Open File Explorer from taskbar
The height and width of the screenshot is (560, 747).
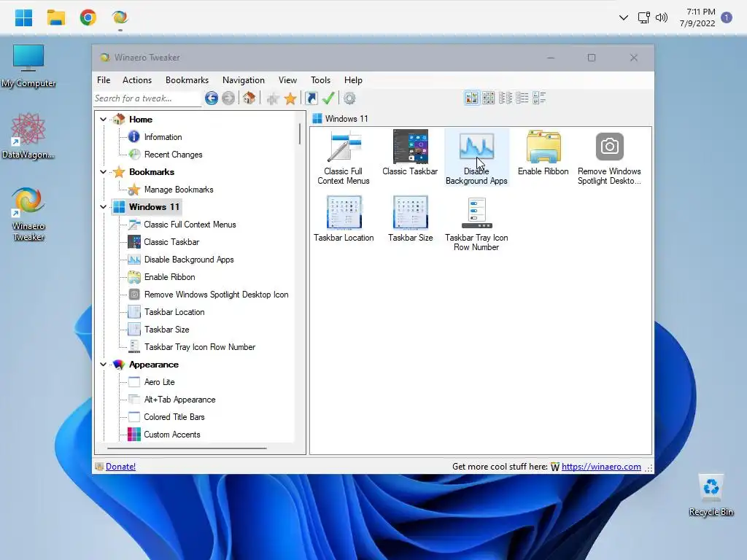click(x=55, y=17)
